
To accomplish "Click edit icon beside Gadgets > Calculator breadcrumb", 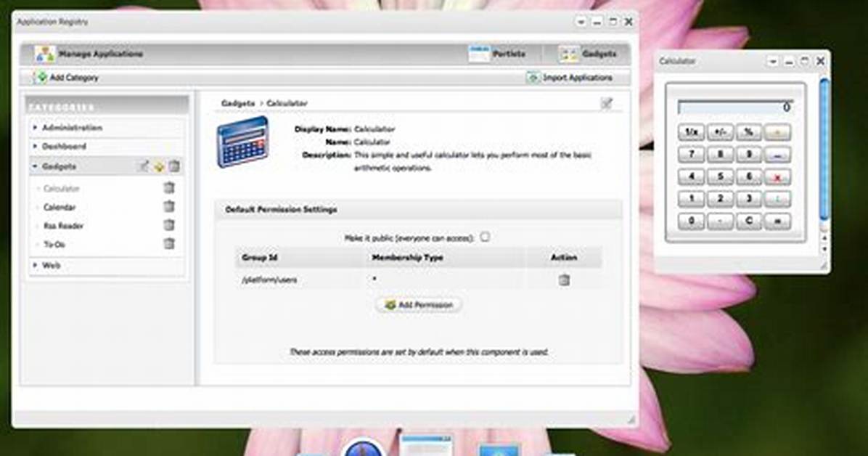I will [607, 103].
